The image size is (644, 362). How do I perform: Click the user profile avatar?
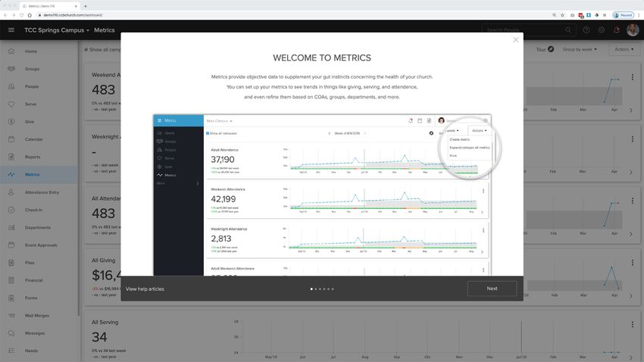point(633,30)
